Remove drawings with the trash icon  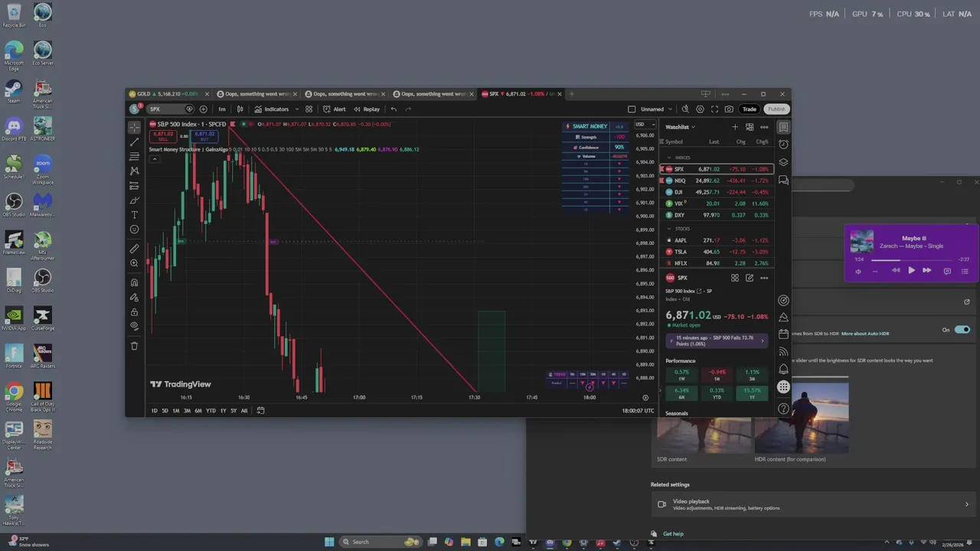coord(134,346)
